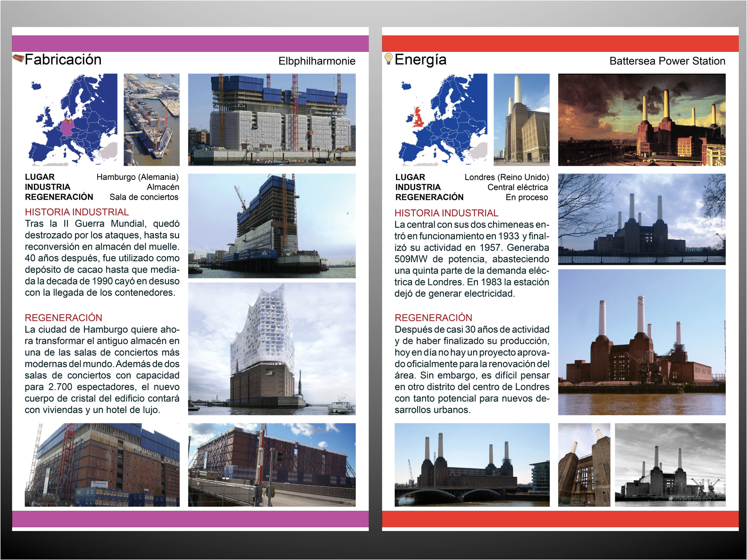747x560 pixels.
Task: Click the Elbphilharmonie title text
Action: 317,61
